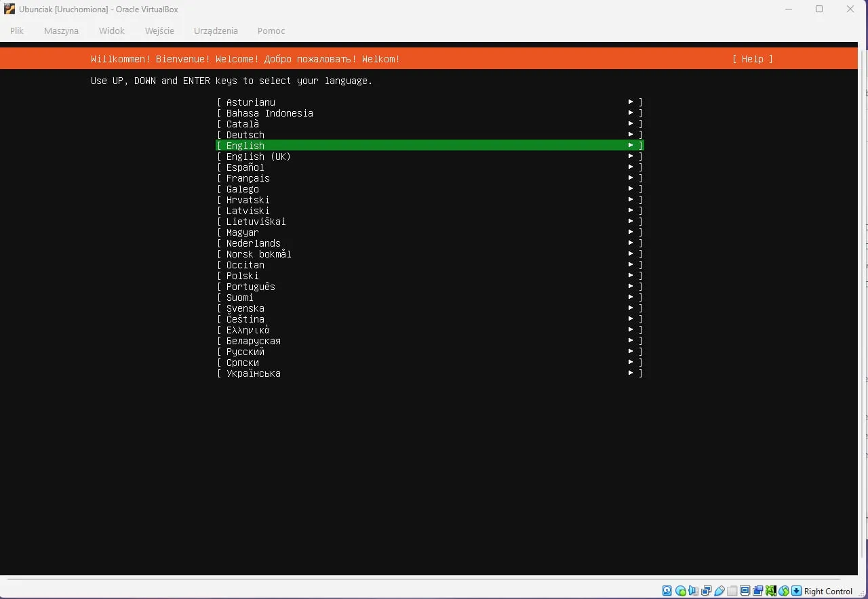Select the Català language row
This screenshot has height=599, width=868.
429,124
